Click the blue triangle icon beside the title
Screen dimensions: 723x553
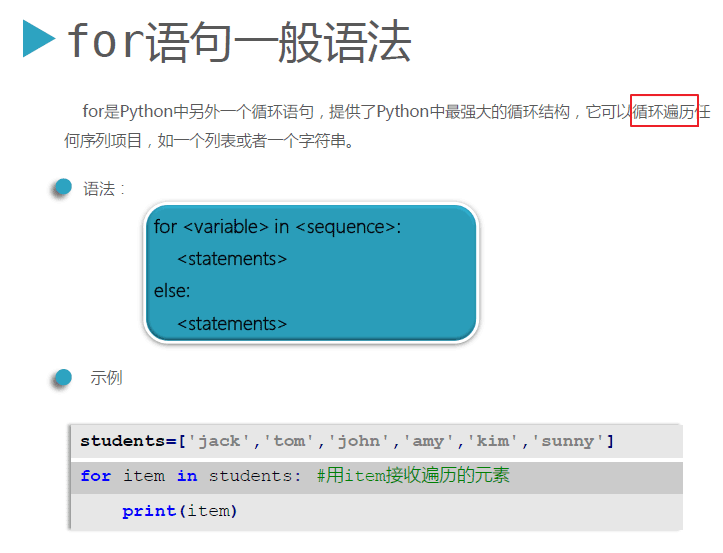tap(39, 38)
